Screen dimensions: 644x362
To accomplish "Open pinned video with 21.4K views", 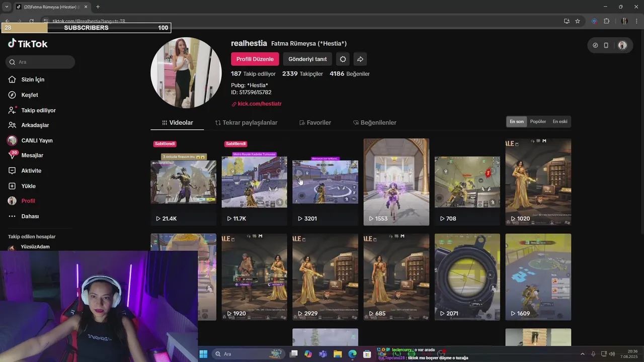I will pyautogui.click(x=184, y=182).
